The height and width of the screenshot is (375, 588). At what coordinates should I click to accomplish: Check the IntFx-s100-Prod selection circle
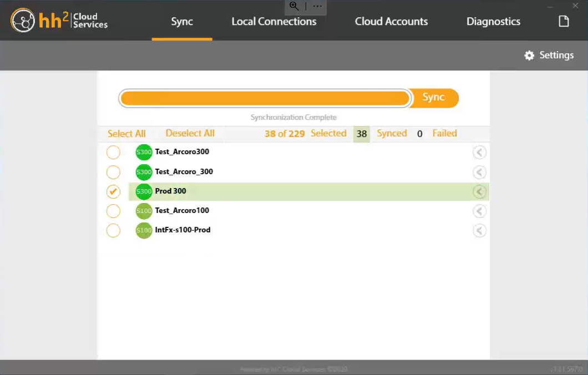coord(113,230)
